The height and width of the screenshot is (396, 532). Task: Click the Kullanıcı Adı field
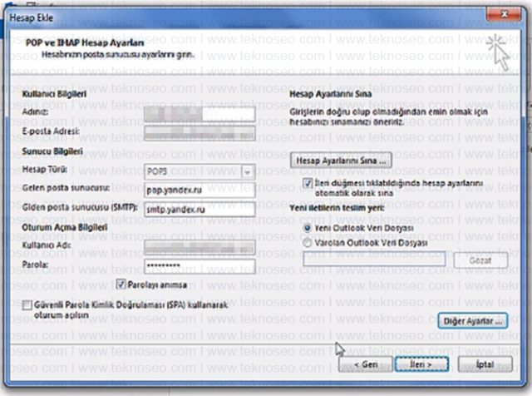tap(199, 247)
